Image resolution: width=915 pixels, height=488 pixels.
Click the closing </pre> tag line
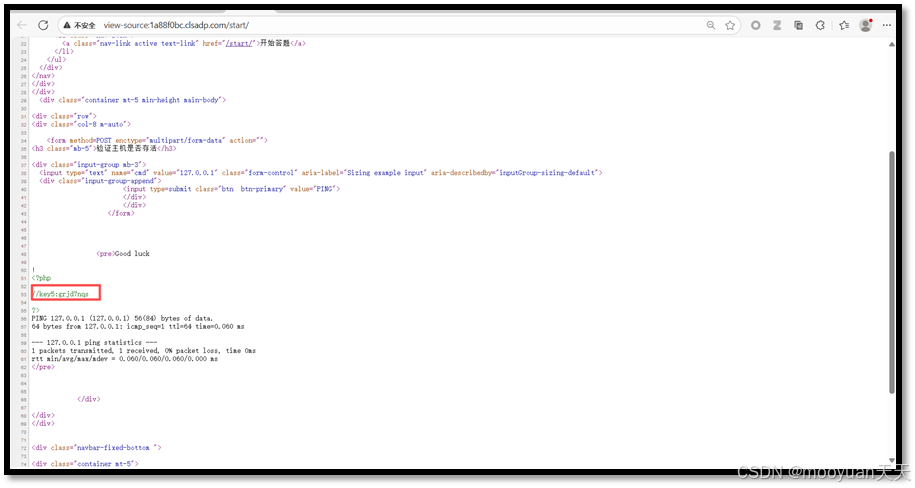click(x=43, y=367)
